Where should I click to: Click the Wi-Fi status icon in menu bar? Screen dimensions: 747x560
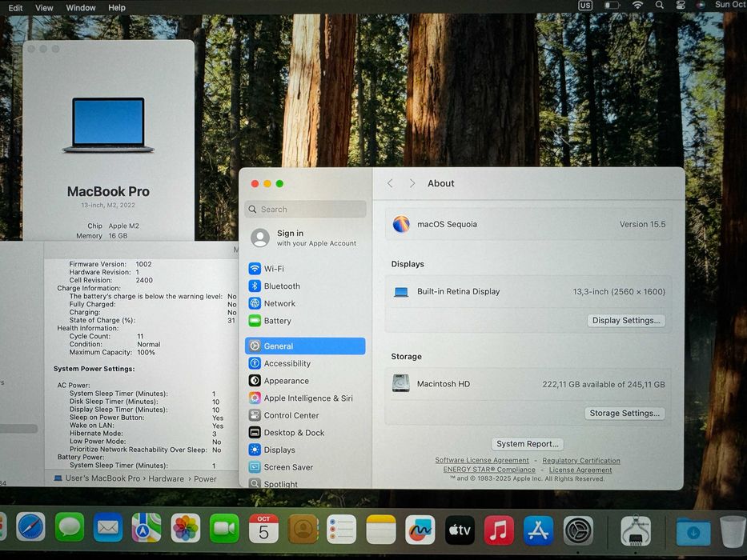[x=637, y=6]
